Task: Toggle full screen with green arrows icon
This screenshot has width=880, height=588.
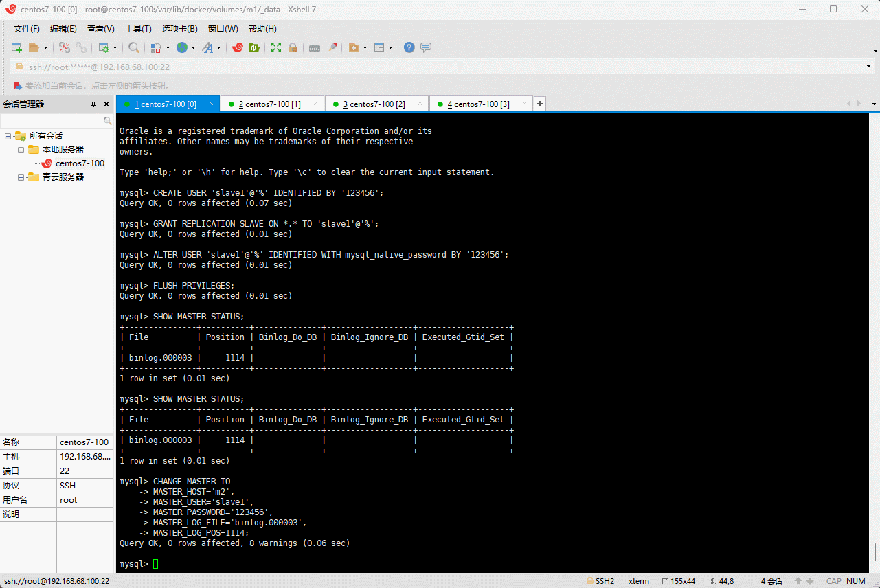Action: [276, 47]
